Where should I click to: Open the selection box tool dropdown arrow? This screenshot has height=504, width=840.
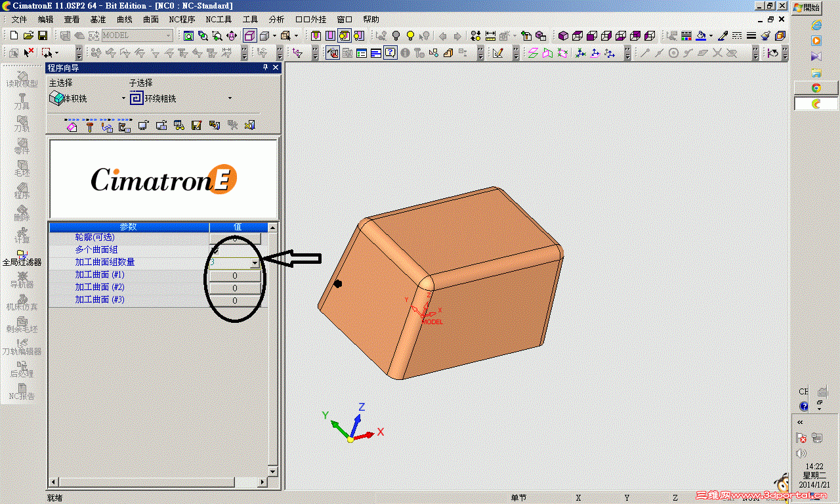(x=57, y=52)
